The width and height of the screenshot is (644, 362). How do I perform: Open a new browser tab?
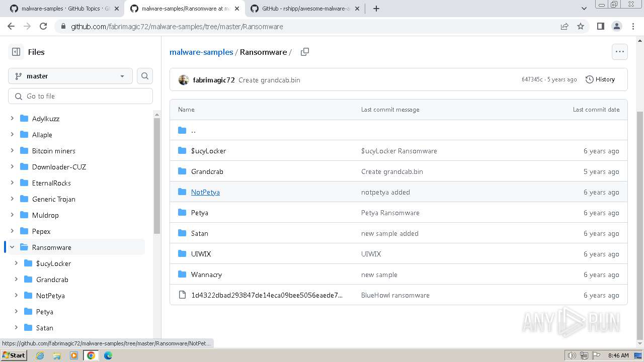coord(376,9)
